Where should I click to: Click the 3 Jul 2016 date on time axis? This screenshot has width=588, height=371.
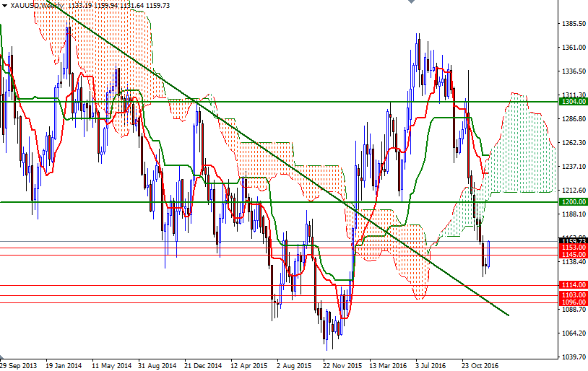coord(431,365)
